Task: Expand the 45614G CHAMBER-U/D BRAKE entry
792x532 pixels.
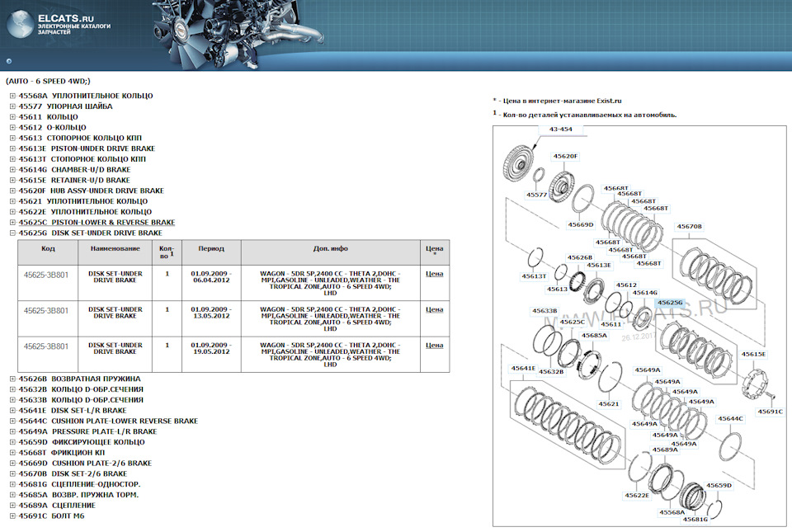Action: (x=12, y=170)
